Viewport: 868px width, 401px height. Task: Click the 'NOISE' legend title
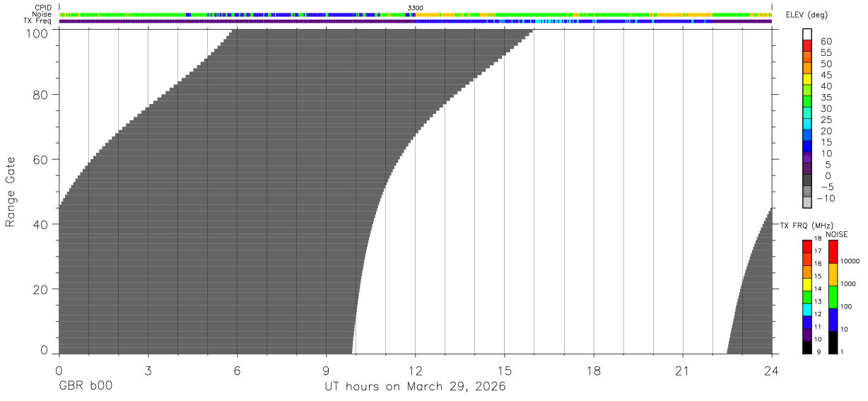[x=837, y=234]
